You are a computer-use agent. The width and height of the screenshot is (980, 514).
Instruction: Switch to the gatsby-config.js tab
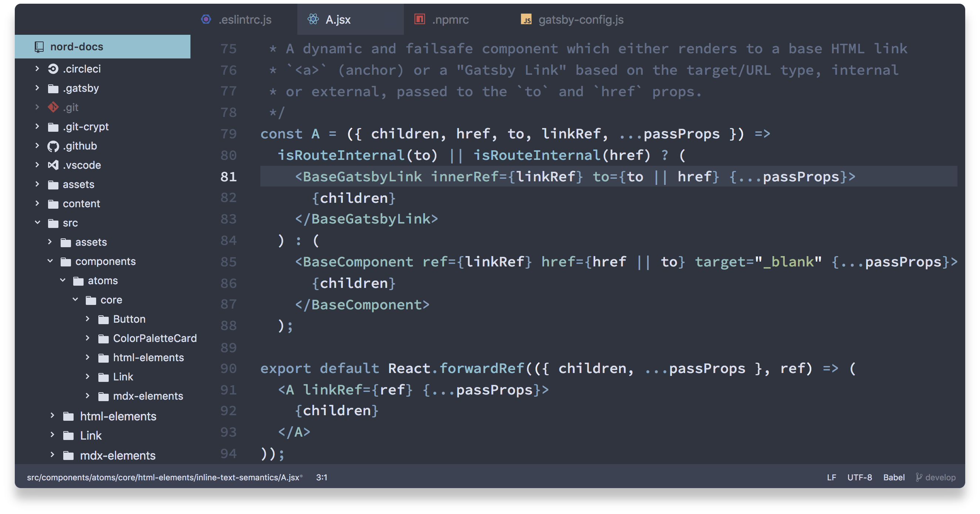[x=581, y=19]
